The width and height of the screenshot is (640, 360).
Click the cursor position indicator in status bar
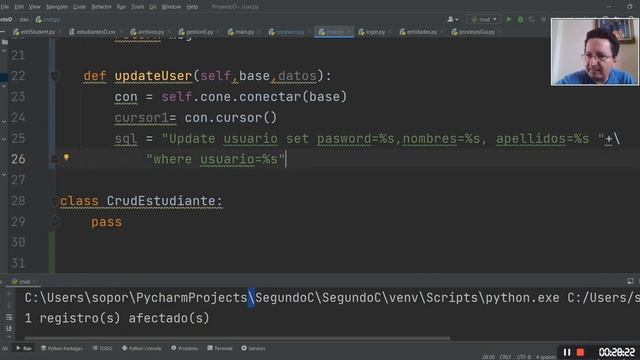488,357
